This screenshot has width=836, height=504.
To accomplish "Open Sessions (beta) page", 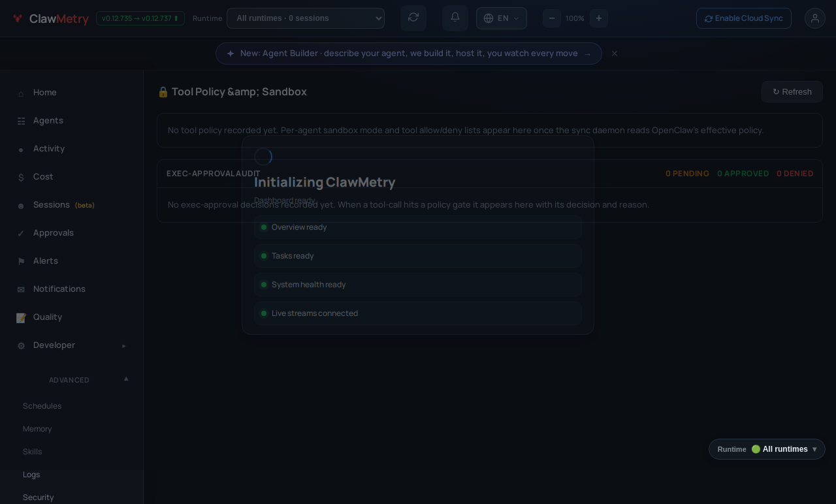I will [x=72, y=205].
